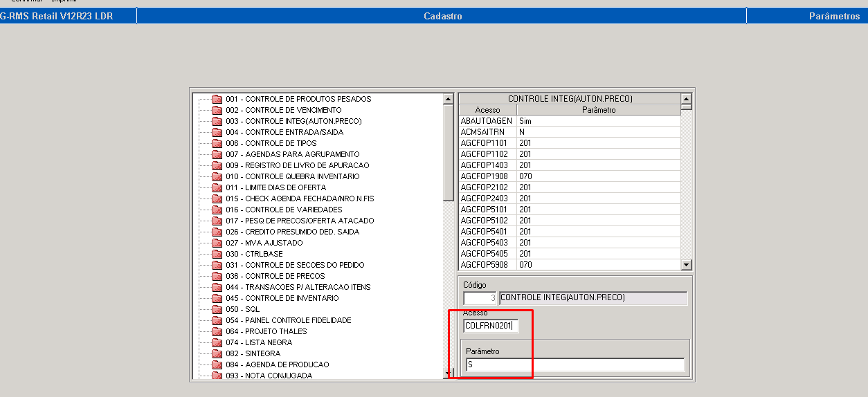Click folder icon of 050 - SQL
Image resolution: width=868 pixels, height=397 pixels.
(x=217, y=309)
